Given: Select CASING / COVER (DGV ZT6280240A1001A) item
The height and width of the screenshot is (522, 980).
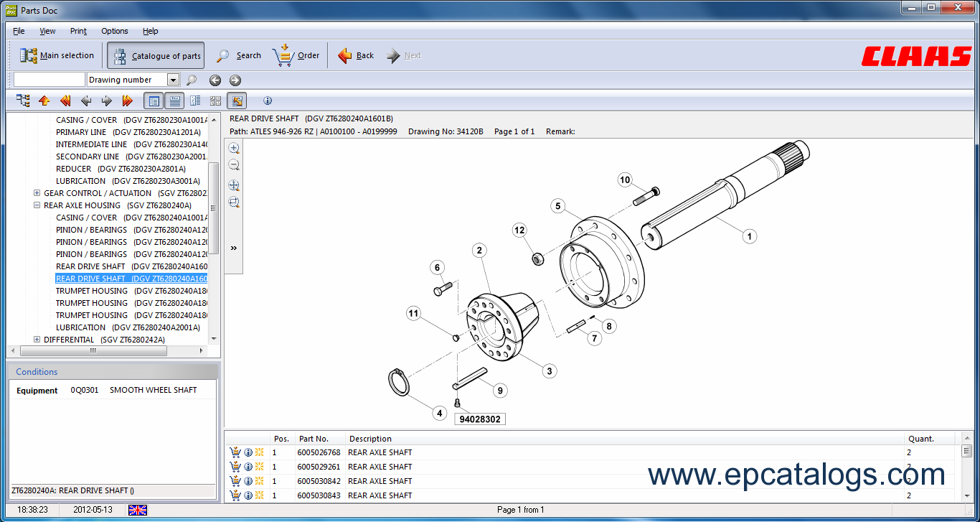Looking at the screenshot, I should tap(132, 218).
